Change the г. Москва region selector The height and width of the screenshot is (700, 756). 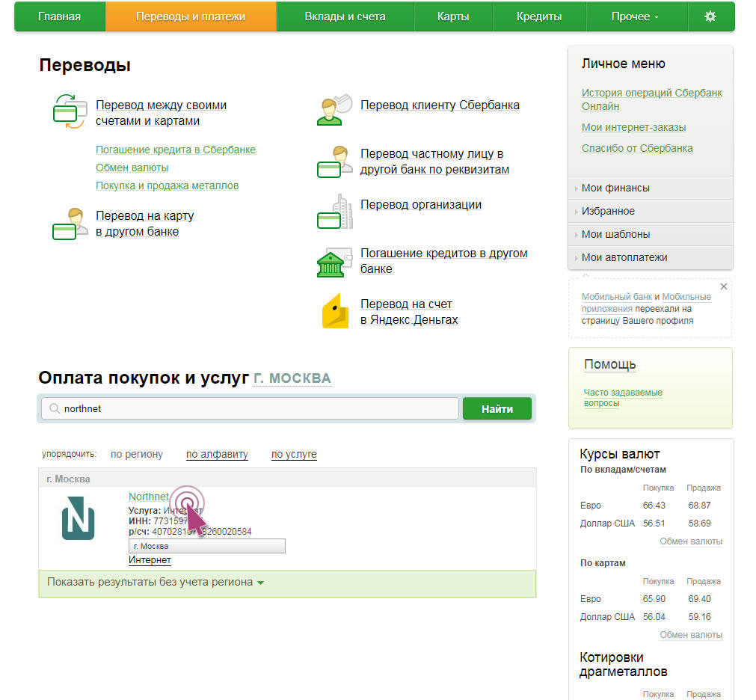[292, 378]
